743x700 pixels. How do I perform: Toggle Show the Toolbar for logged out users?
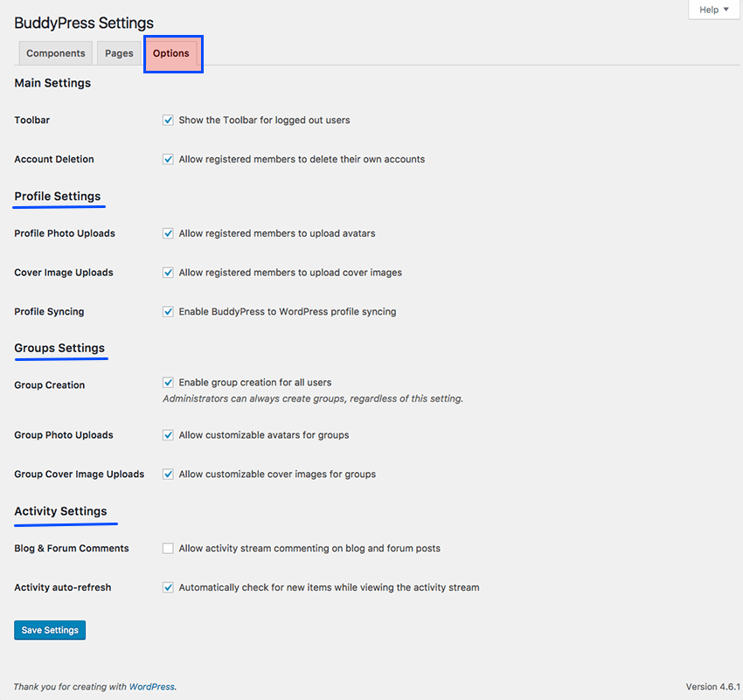coord(168,120)
